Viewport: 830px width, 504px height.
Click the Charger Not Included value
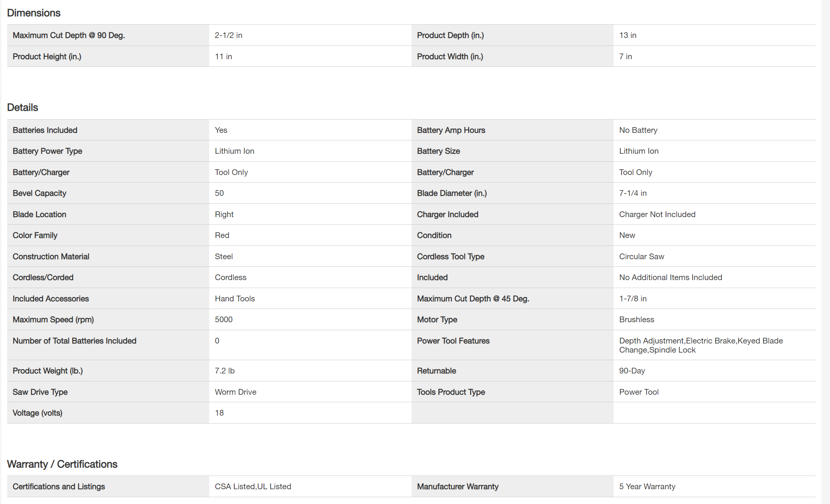(657, 214)
